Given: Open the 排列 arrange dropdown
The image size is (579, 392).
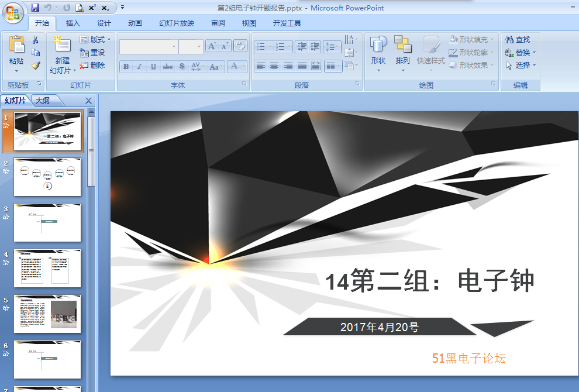Looking at the screenshot, I should click(x=402, y=54).
